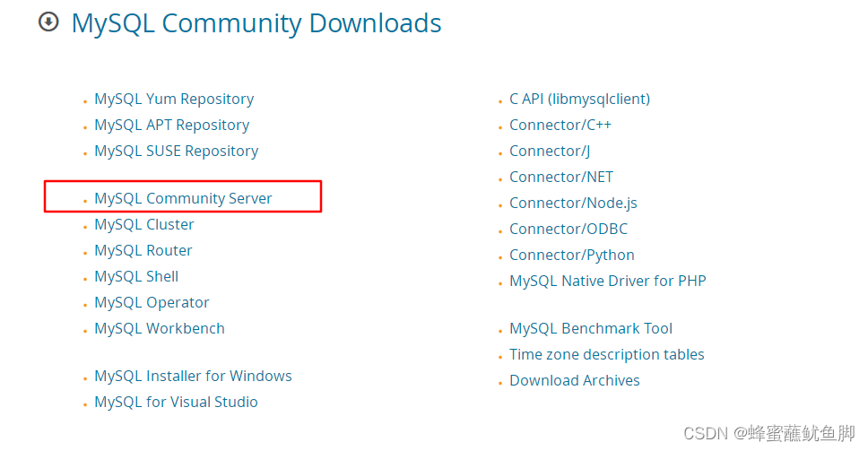Click the MySQL Operator link
The image size is (868, 451).
tap(152, 302)
